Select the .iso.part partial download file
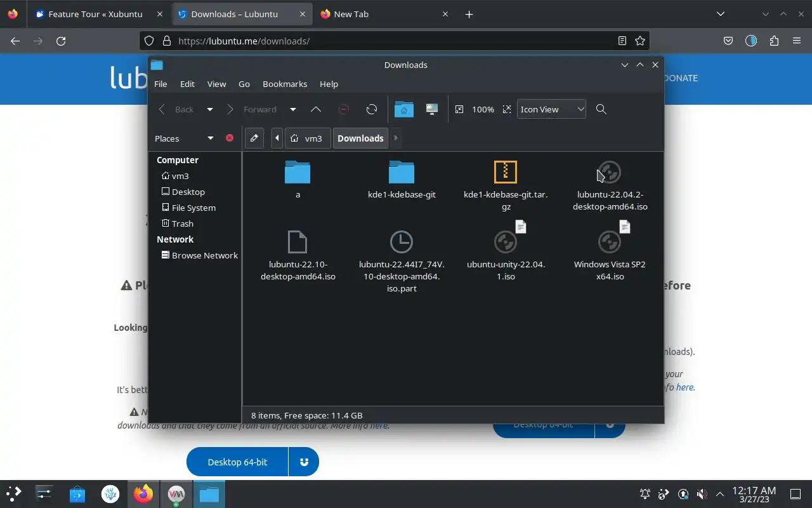The height and width of the screenshot is (508, 812). pyautogui.click(x=402, y=262)
